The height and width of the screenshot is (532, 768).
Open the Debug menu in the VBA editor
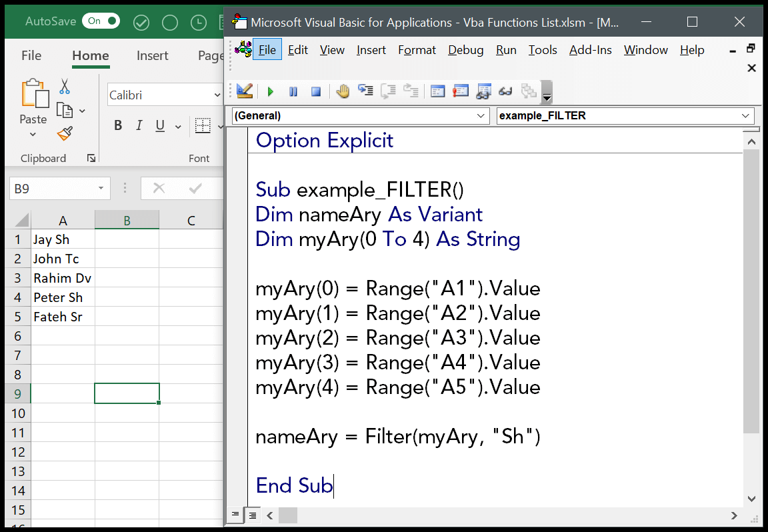click(x=465, y=49)
